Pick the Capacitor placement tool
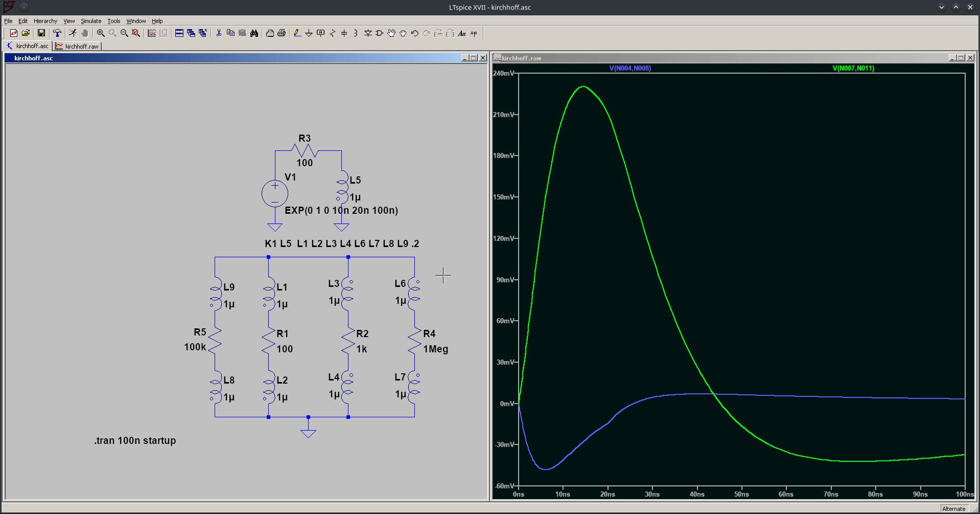Image resolution: width=980 pixels, height=514 pixels. pos(344,33)
